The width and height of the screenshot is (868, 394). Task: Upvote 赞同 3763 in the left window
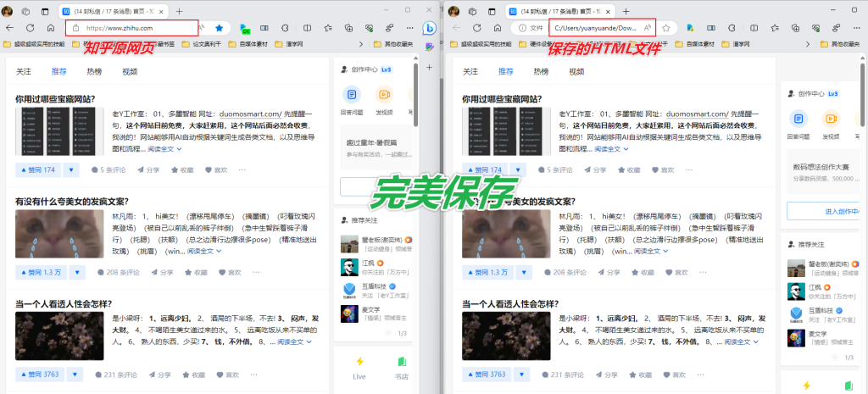tap(40, 375)
